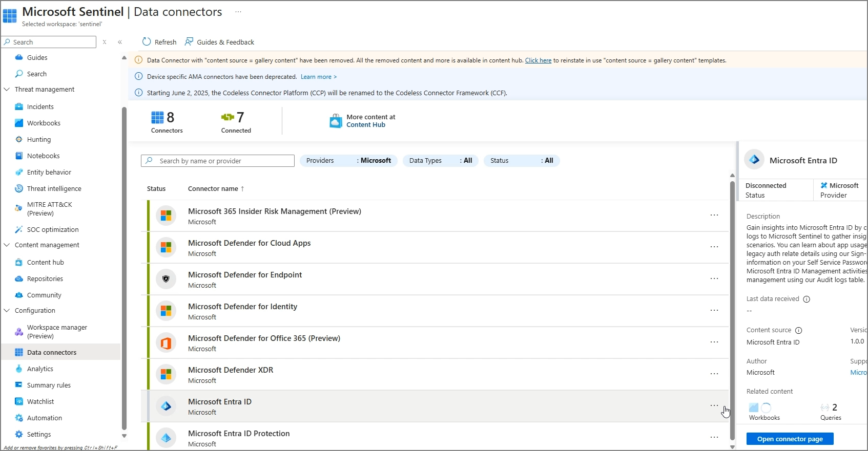The height and width of the screenshot is (451, 868).
Task: Open Workspace manager (Preview)
Action: [57, 332]
